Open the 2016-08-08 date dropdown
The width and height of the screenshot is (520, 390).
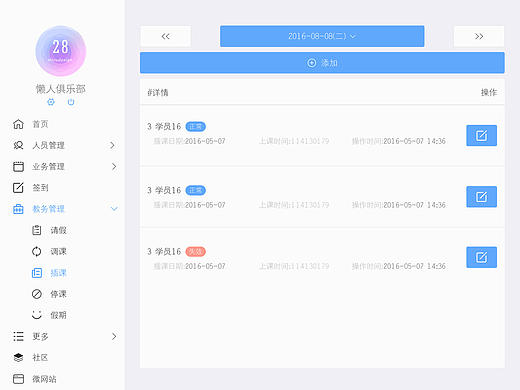point(322,36)
